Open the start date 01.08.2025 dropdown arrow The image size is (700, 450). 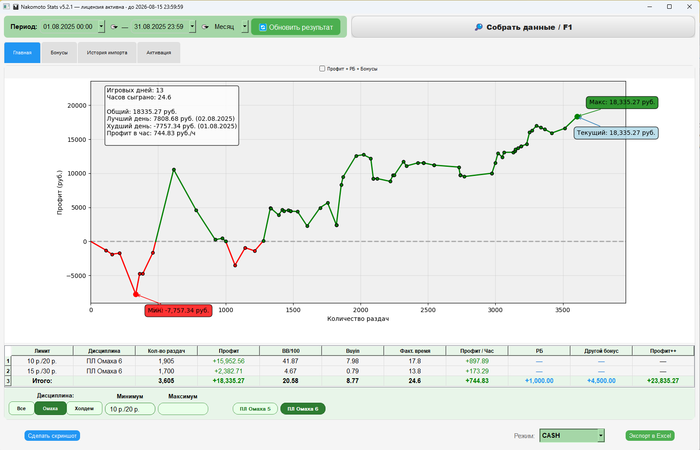[x=101, y=27]
